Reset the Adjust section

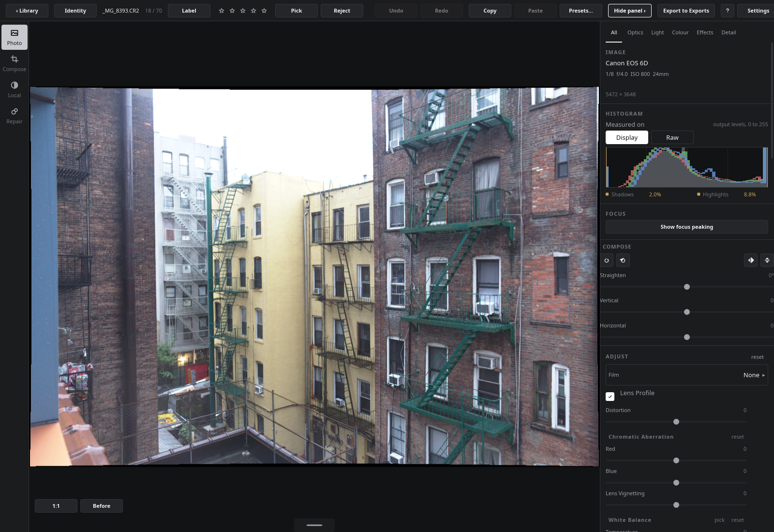click(758, 357)
